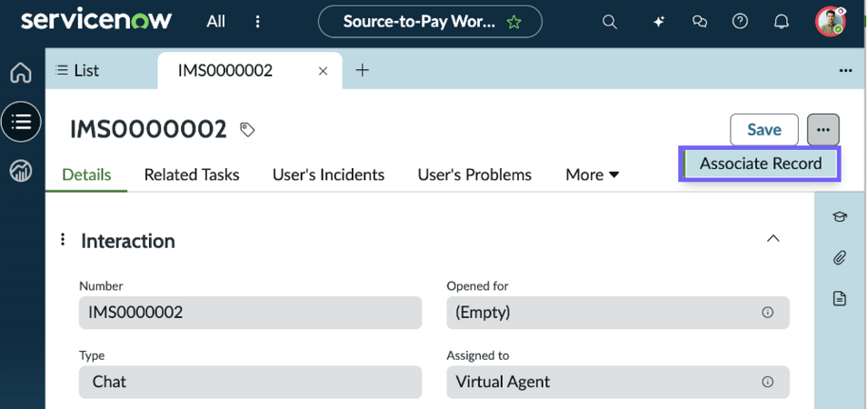Open the Related Tasks tab

click(192, 175)
